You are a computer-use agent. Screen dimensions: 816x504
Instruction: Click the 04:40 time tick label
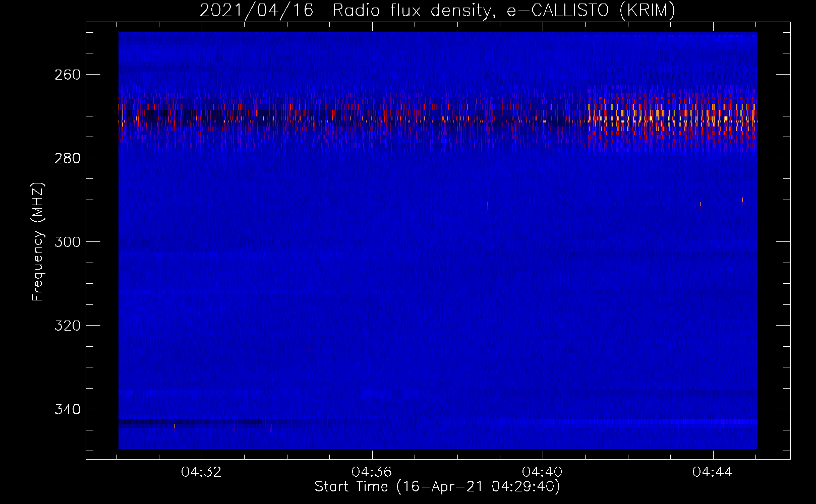pos(543,472)
